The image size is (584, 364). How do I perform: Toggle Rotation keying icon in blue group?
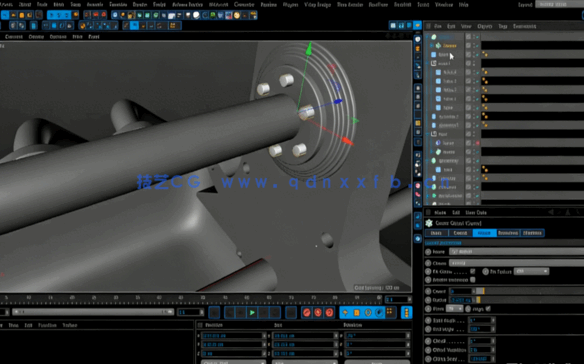click(368, 312)
